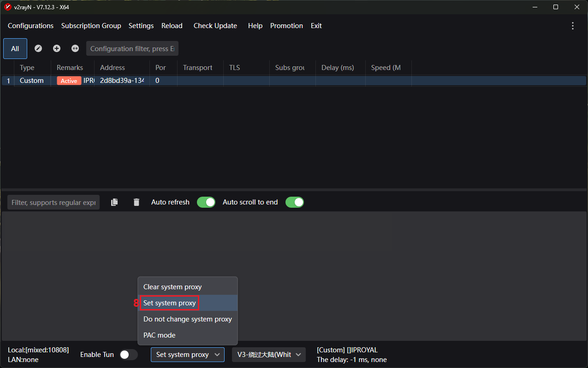Viewport: 588px width, 368px height.
Task: Toggle Auto refresh switch
Action: click(206, 202)
